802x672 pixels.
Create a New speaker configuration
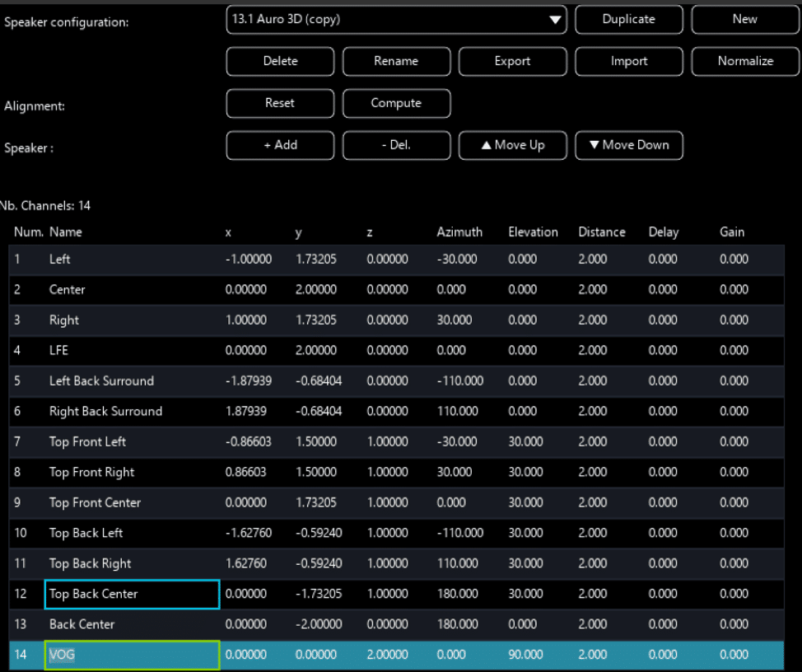744,20
